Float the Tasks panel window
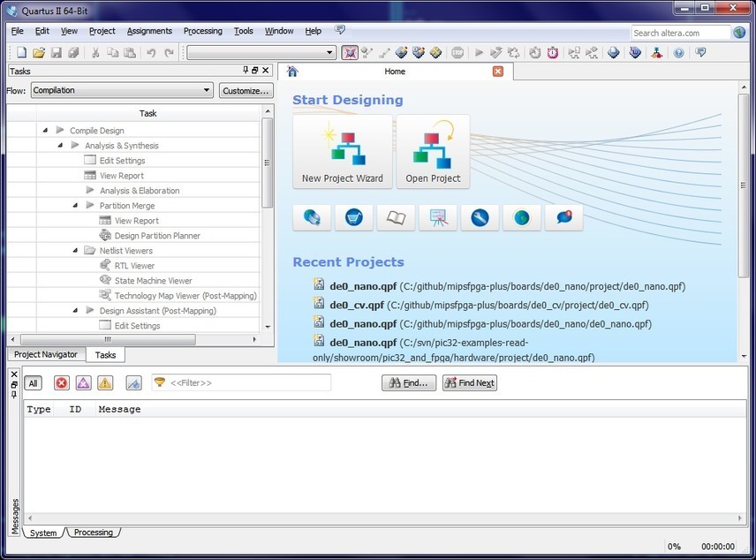The width and height of the screenshot is (756, 560). pyautogui.click(x=255, y=71)
